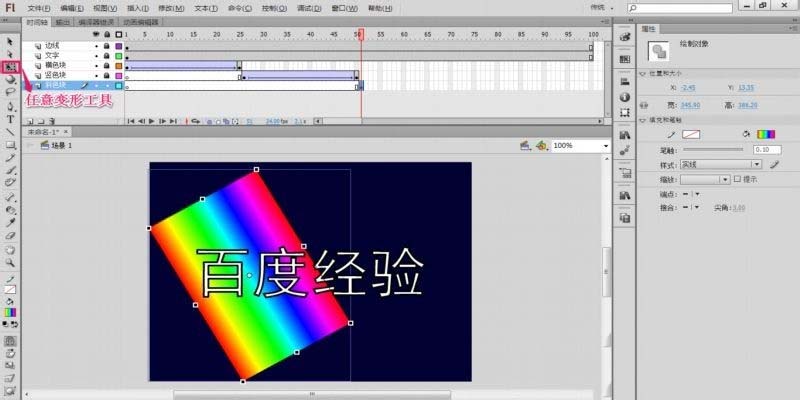Open the Color panel icon
This screenshot has height=400, width=800.
click(624, 37)
